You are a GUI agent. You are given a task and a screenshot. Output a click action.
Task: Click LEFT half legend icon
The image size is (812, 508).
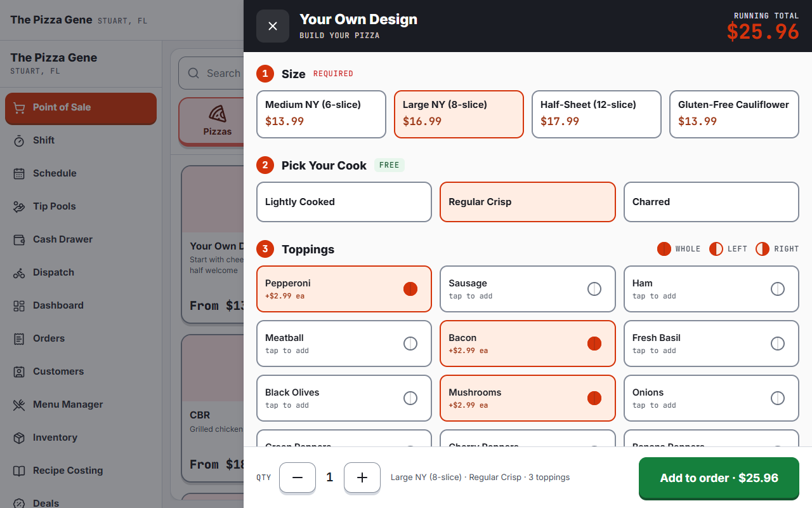[x=716, y=249]
